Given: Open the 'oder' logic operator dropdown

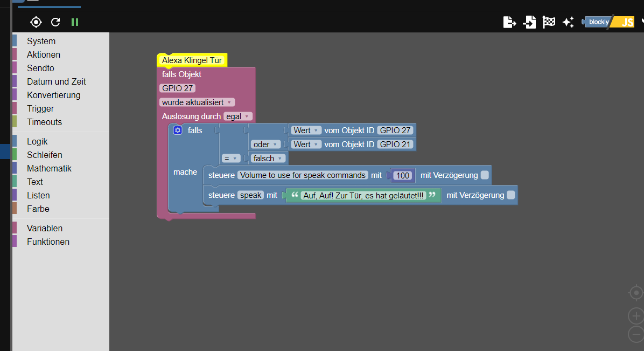Looking at the screenshot, I should (265, 144).
